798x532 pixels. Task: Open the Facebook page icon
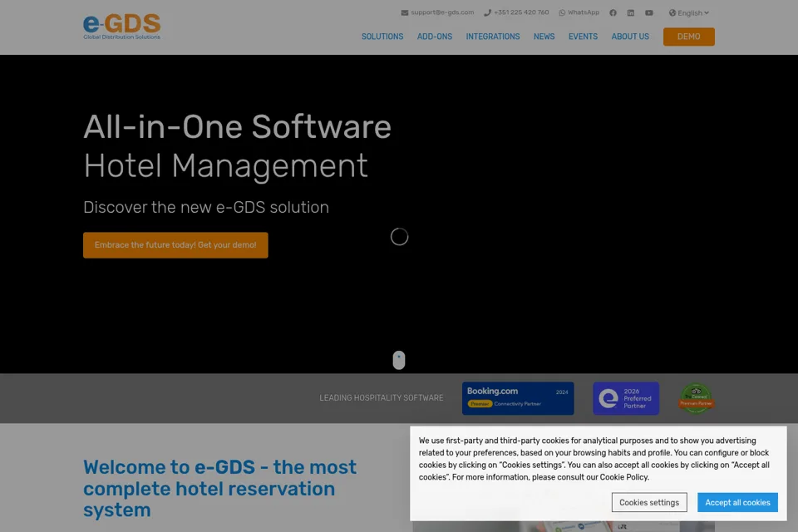click(613, 12)
